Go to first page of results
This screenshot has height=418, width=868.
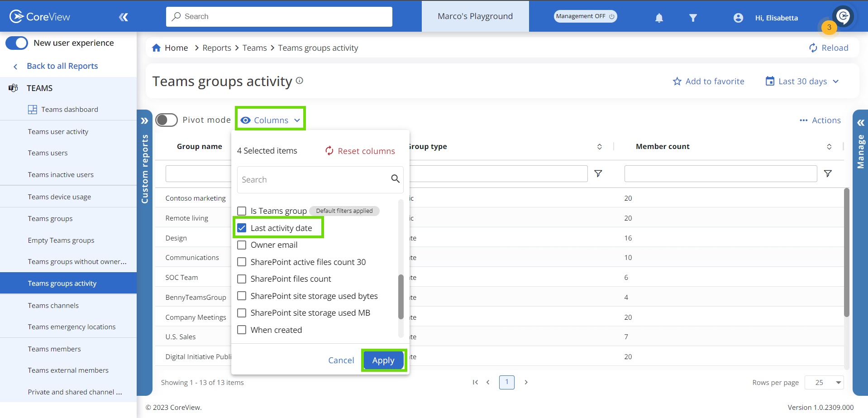pos(475,382)
